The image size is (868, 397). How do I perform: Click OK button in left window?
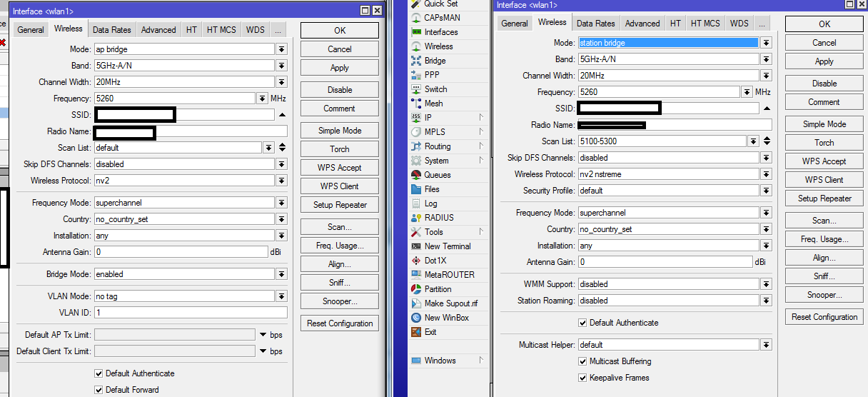click(x=340, y=31)
